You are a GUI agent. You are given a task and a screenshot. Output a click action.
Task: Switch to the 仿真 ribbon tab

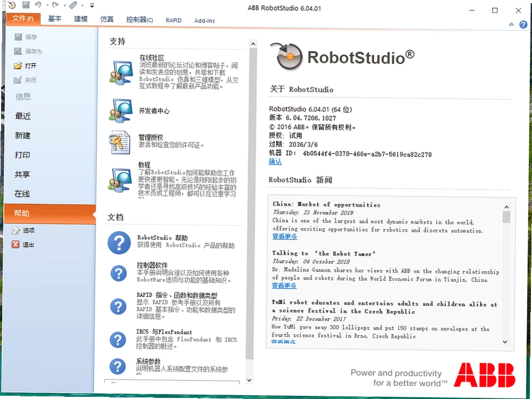(x=107, y=19)
